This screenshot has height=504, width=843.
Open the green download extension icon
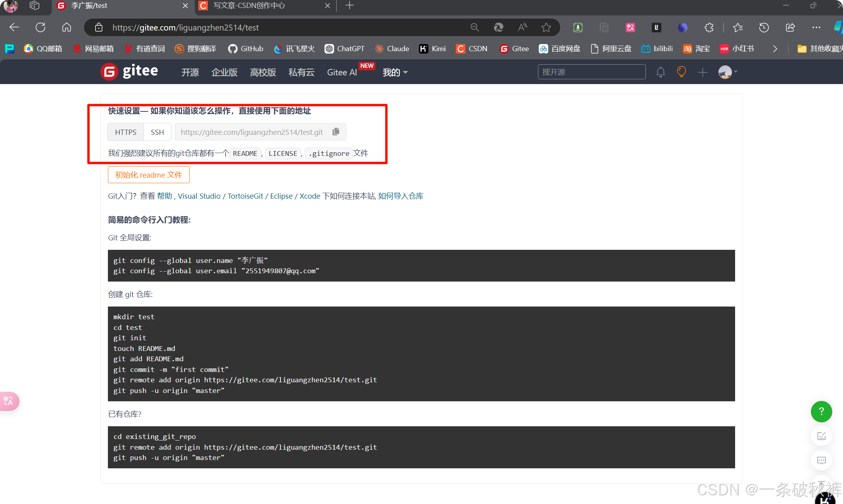point(578,27)
